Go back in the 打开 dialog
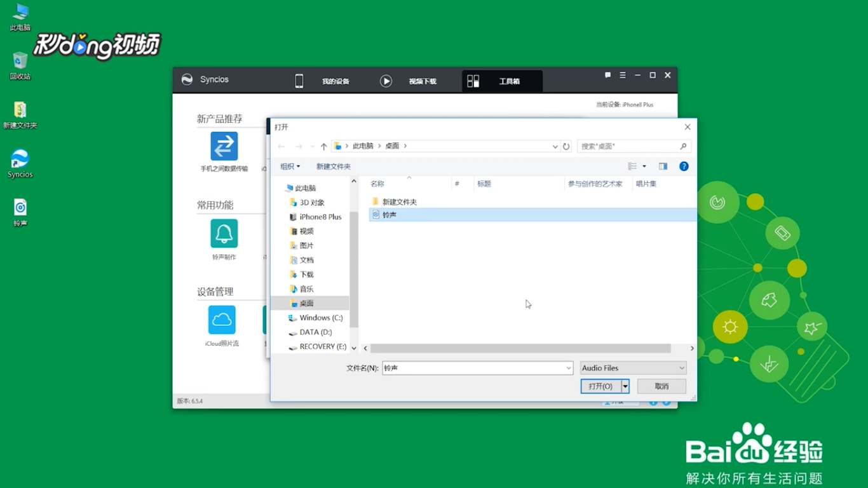 281,146
